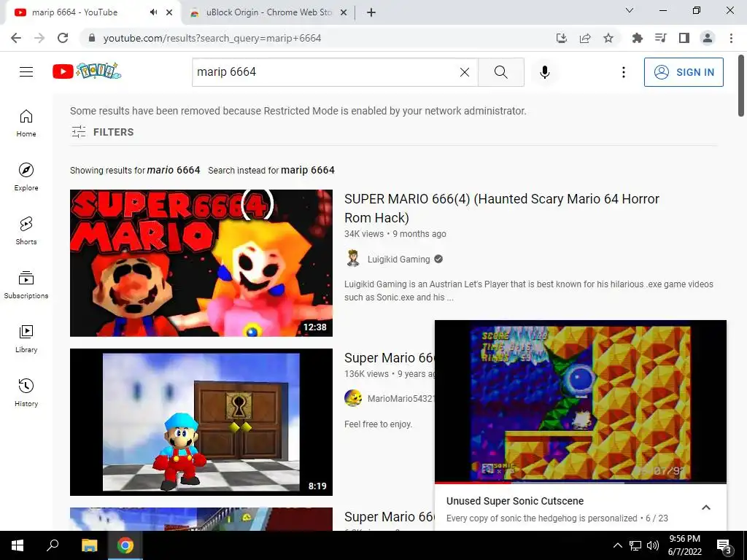Start voice search with microphone
Image resolution: width=747 pixels, height=560 pixels.
tap(545, 72)
